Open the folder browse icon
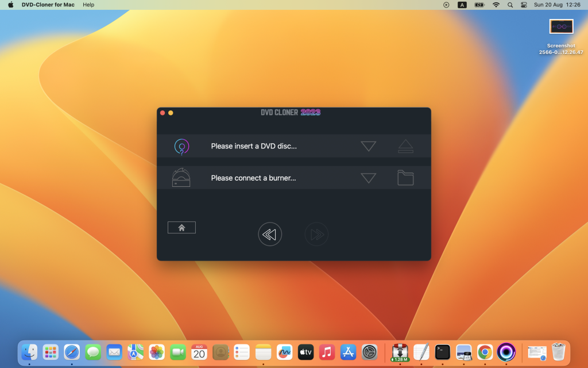The height and width of the screenshot is (368, 588). 405,178
